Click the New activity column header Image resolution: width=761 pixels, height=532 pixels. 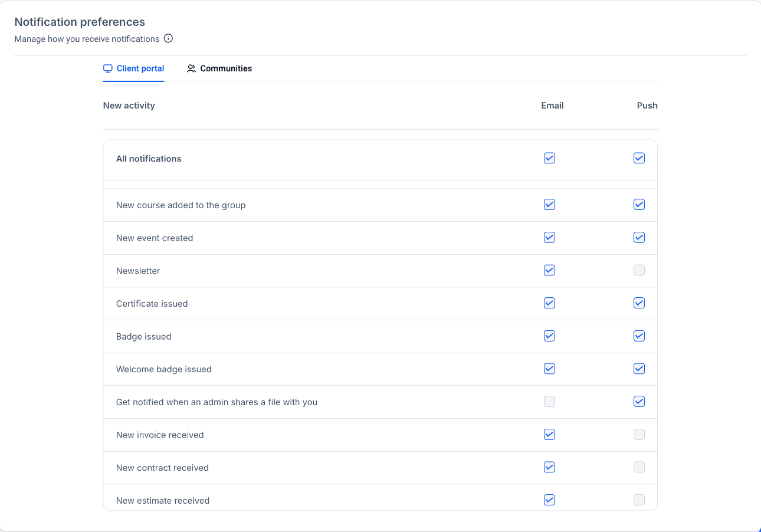pyautogui.click(x=129, y=106)
